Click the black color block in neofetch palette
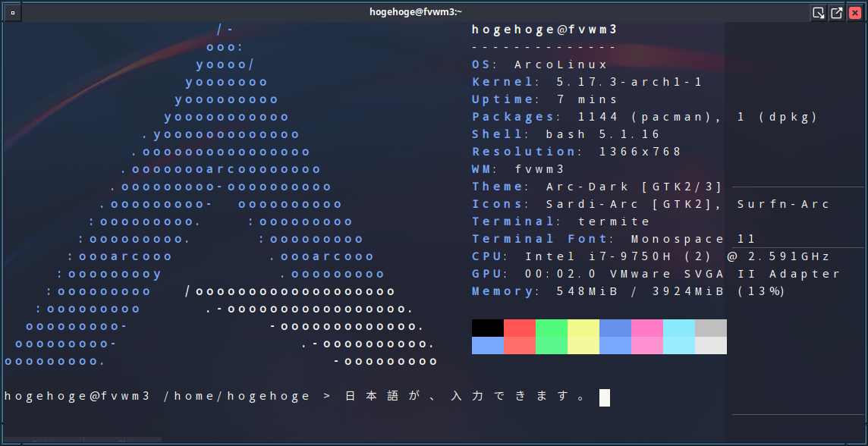This screenshot has width=868, height=446. [x=488, y=328]
